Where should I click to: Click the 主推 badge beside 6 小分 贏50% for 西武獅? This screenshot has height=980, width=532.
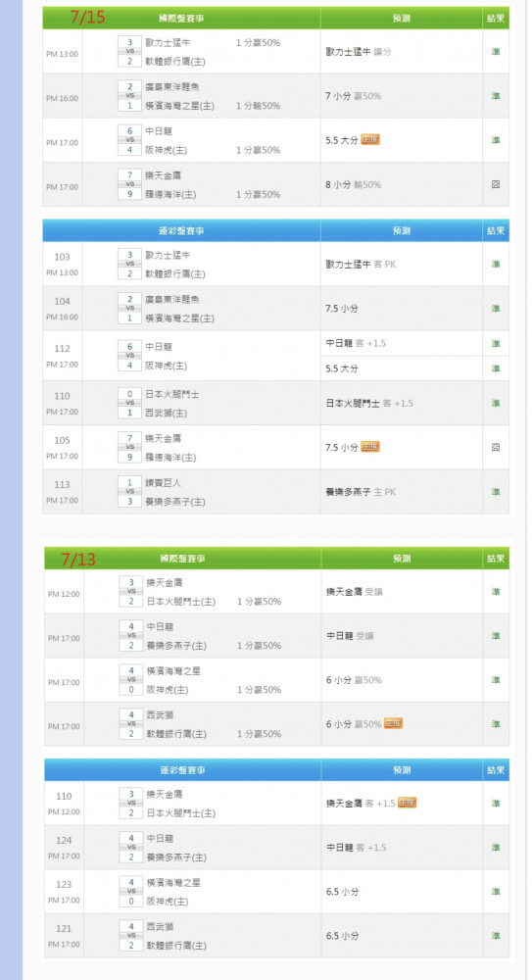[x=393, y=724]
